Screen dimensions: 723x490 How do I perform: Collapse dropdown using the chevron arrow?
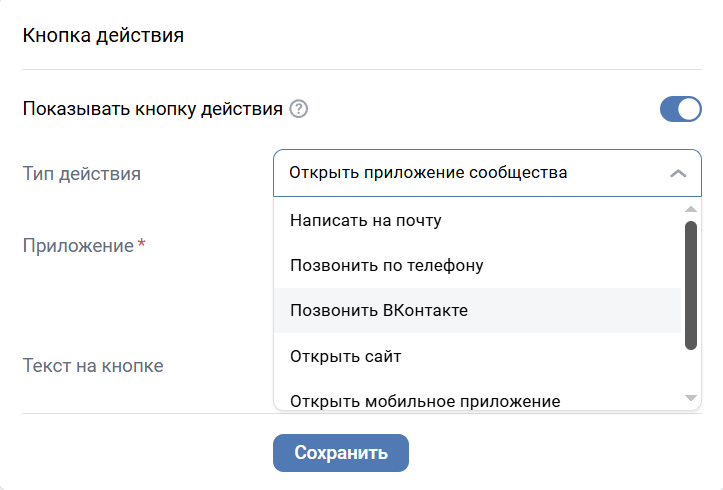click(x=678, y=173)
